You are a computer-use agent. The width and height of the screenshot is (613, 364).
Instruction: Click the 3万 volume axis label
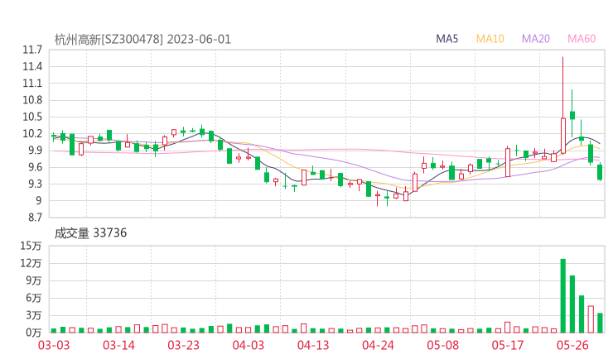click(34, 315)
